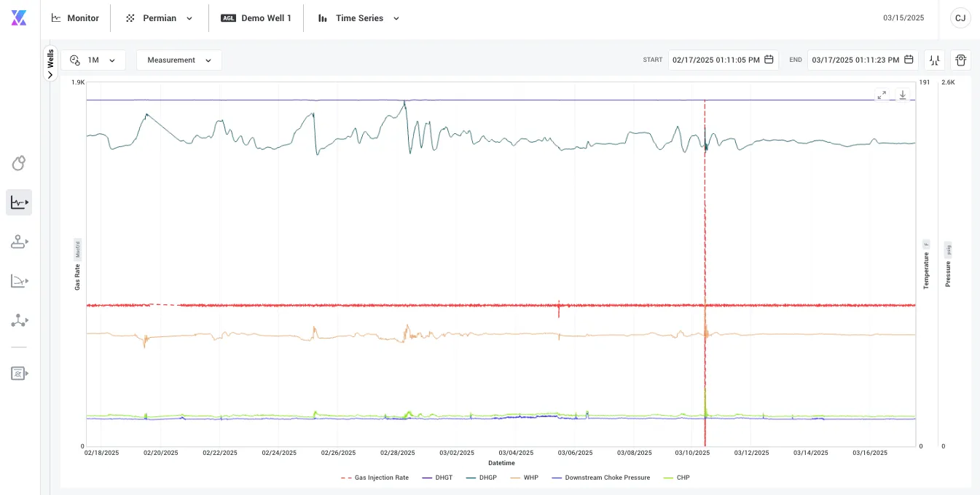Open the END date calendar picker icon
Viewport: 980px width, 495px height.
click(x=909, y=60)
